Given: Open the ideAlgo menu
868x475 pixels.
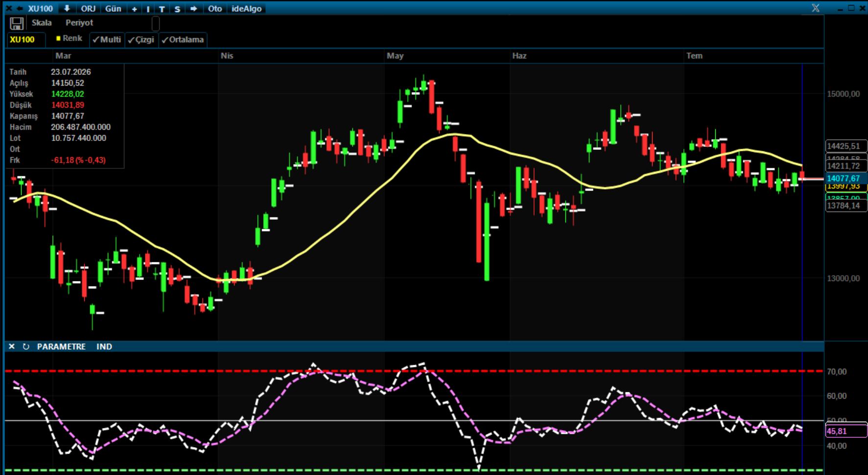Looking at the screenshot, I should 247,9.
